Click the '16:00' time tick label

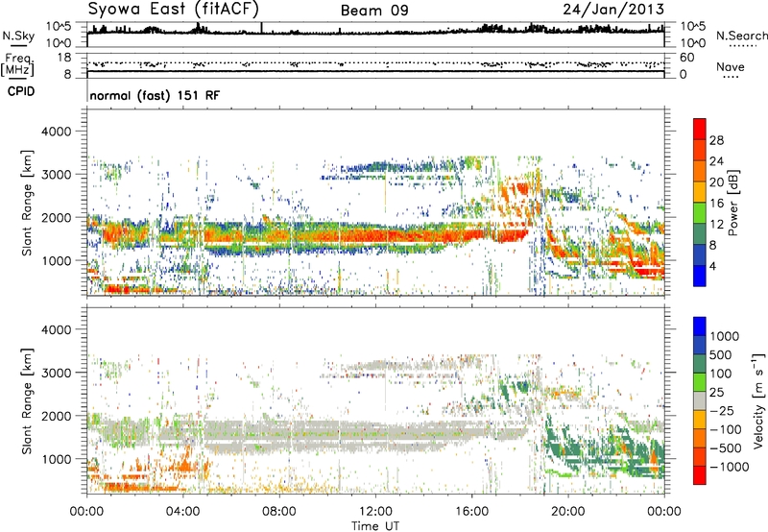471,512
